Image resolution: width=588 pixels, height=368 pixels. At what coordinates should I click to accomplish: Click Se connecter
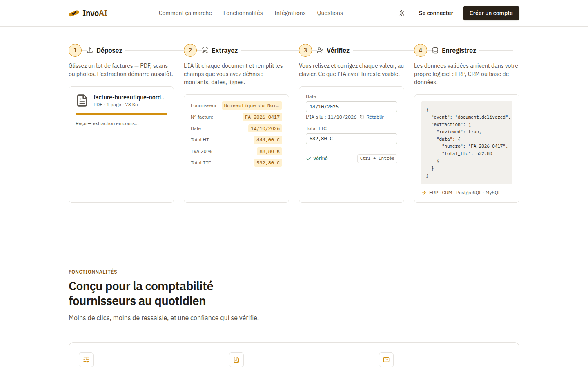(x=436, y=13)
